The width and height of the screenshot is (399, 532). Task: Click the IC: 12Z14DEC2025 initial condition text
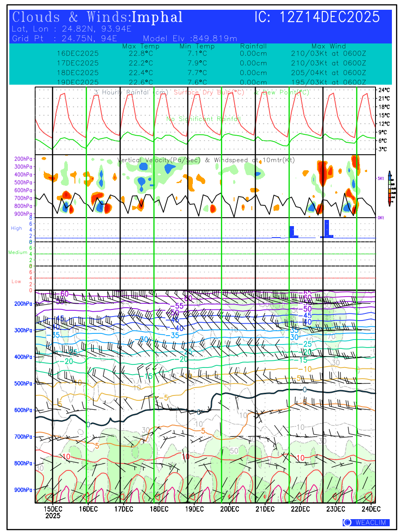[317, 18]
